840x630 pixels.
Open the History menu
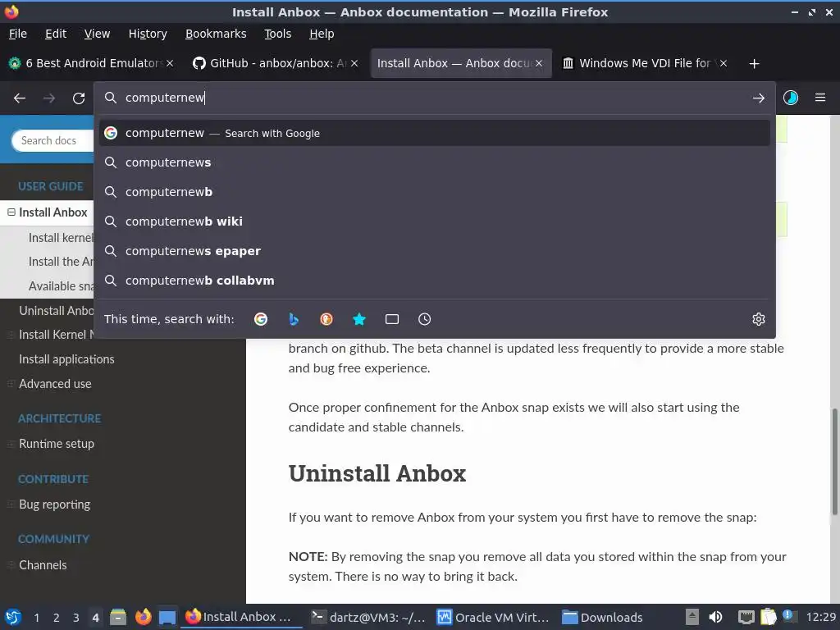(x=148, y=34)
